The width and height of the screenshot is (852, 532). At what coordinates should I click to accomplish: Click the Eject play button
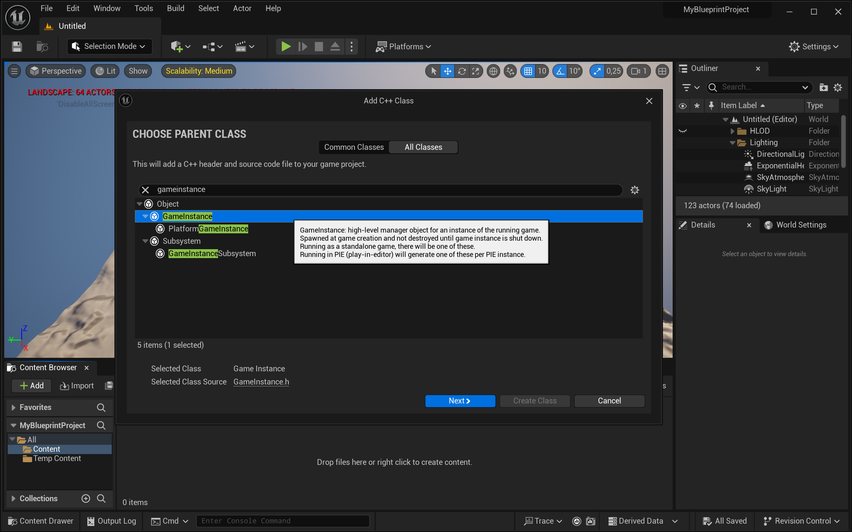335,47
